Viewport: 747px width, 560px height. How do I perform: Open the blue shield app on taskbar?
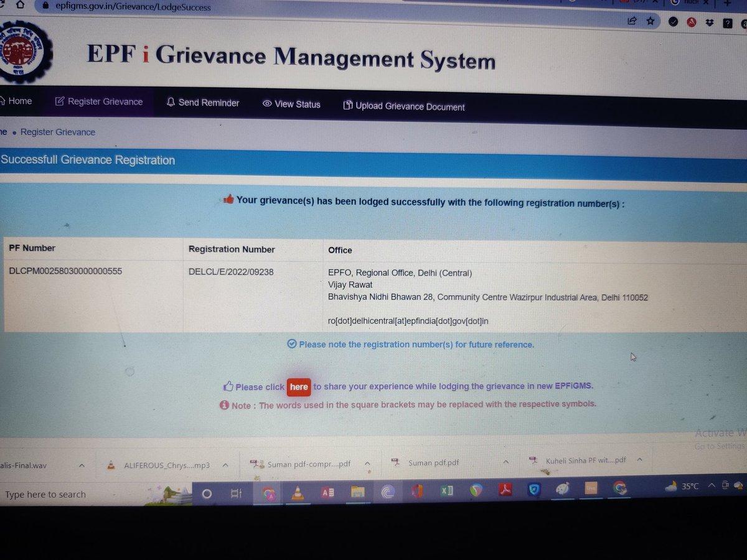click(x=534, y=490)
